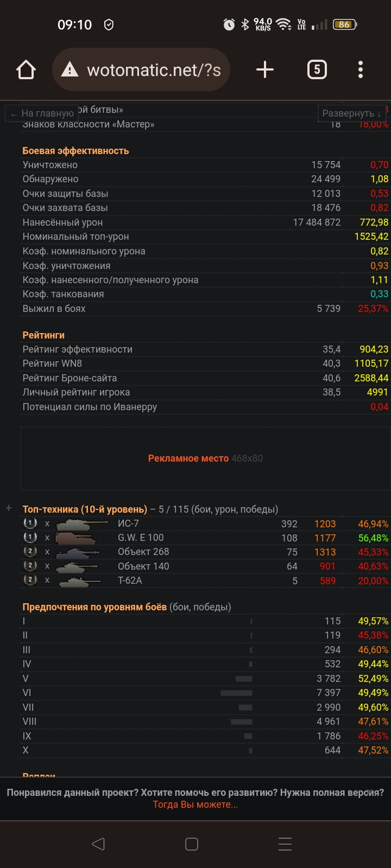Tap the Объект 268 tank icon

click(x=79, y=552)
